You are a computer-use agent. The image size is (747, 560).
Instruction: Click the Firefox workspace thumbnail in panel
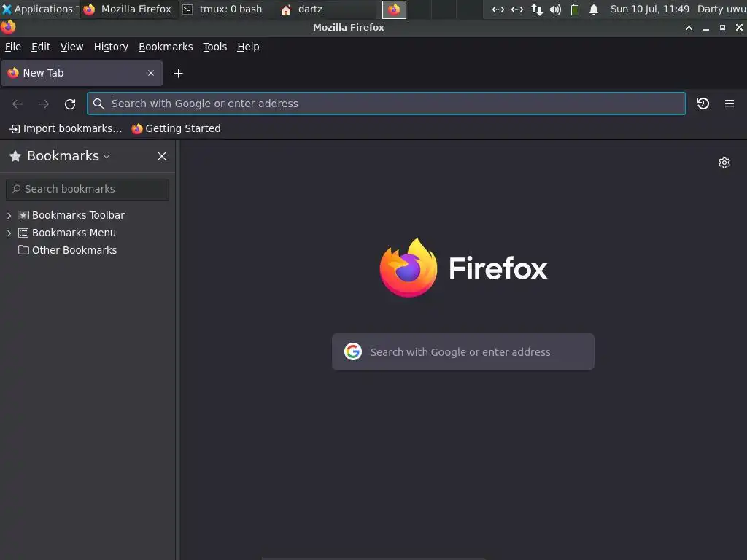pyautogui.click(x=394, y=9)
